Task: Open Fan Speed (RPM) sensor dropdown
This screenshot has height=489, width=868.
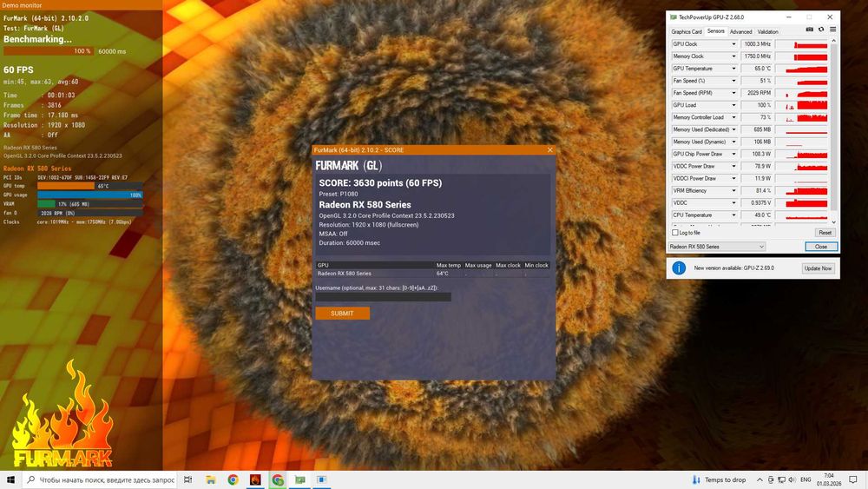Action: [x=734, y=93]
